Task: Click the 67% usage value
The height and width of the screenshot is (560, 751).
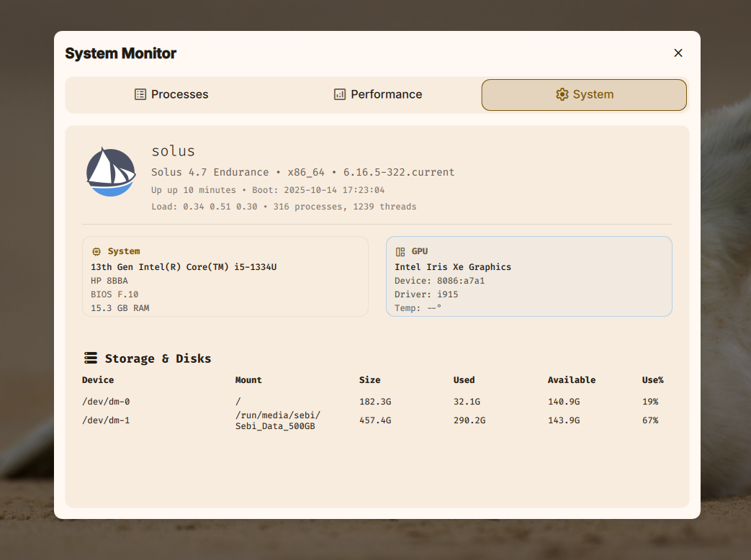Action: 649,420
